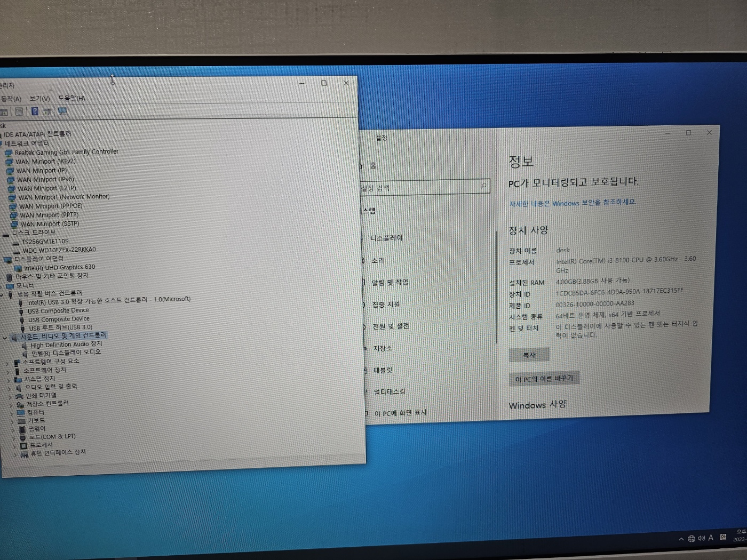The height and width of the screenshot is (560, 747).
Task: Click the 저장소 컨트롤러 icon
Action: point(20,404)
